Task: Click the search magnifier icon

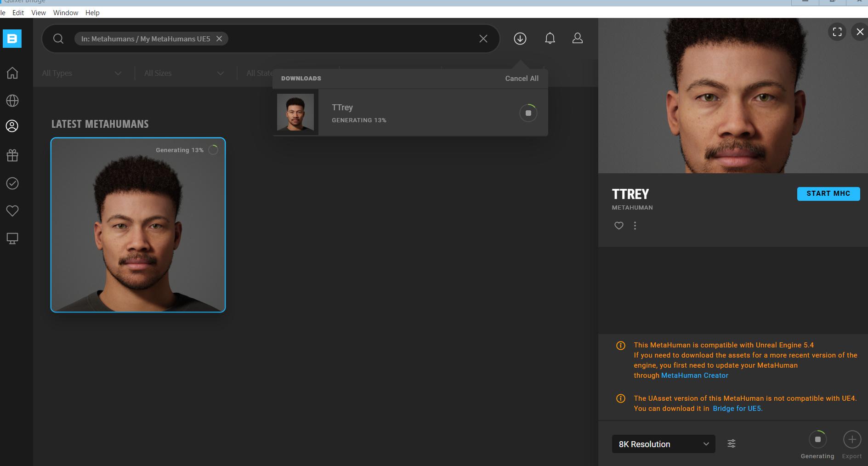Action: (58, 39)
